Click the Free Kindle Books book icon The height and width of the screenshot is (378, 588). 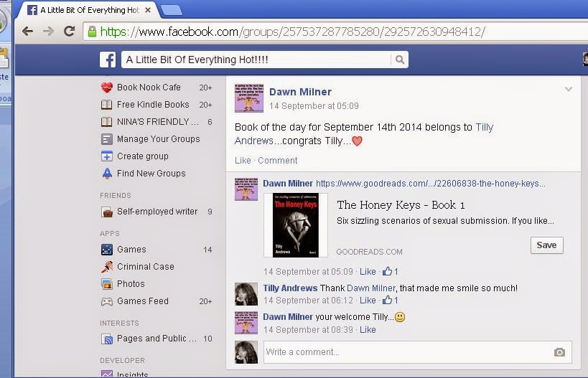point(106,105)
